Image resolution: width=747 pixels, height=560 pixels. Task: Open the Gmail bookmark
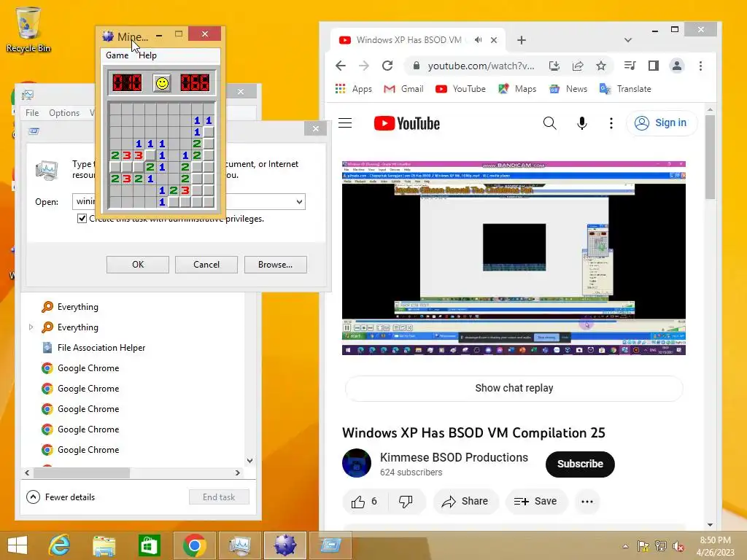point(403,88)
